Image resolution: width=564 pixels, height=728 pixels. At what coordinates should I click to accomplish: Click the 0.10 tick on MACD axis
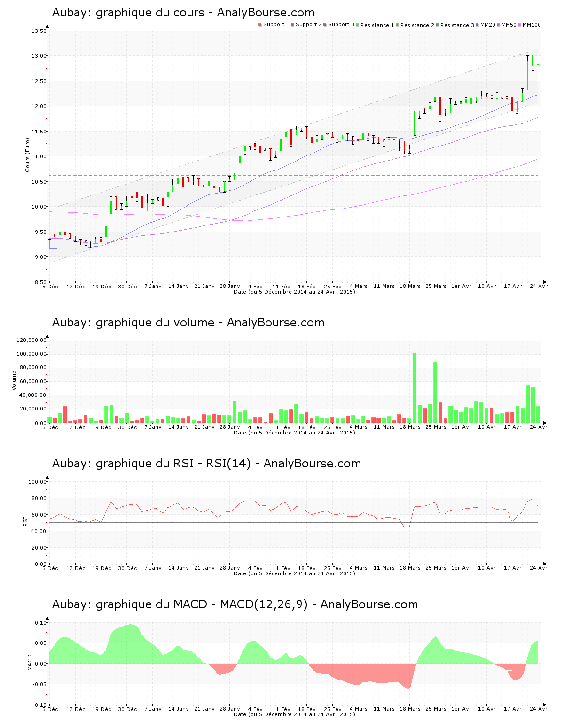tap(41, 622)
